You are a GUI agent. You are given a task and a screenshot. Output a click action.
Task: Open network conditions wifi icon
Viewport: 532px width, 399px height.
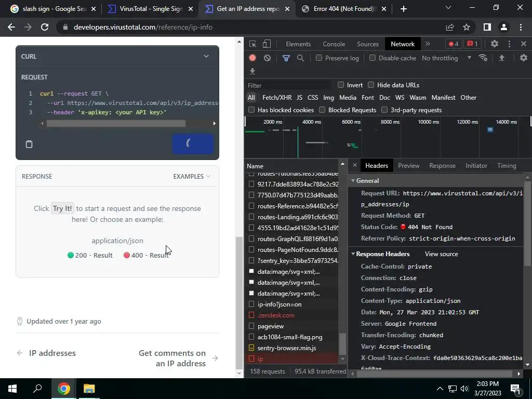(x=483, y=58)
